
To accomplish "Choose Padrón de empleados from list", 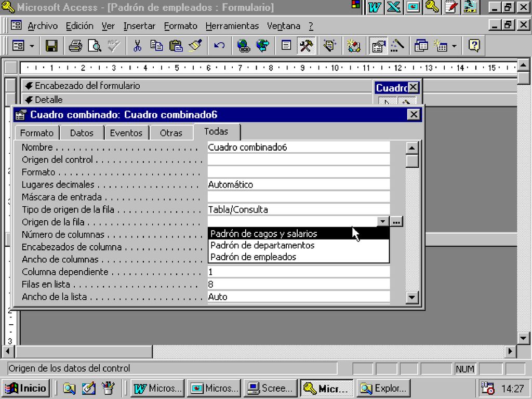I will 299,257.
